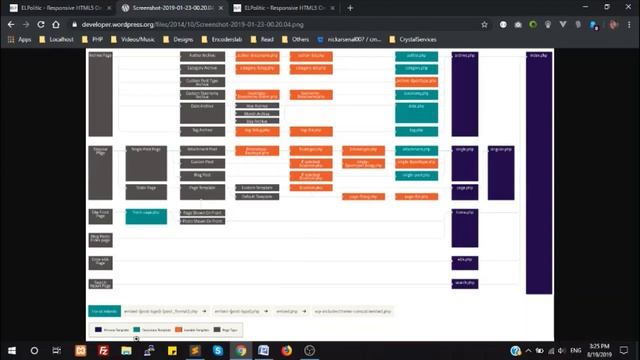Screen dimensions: 640x360
Task: Show hidden system tray icons
Action: pyautogui.click(x=528, y=351)
